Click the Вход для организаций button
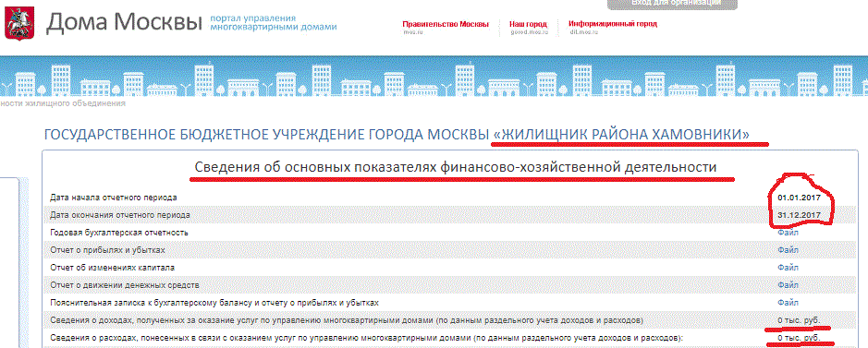 pyautogui.click(x=672, y=4)
